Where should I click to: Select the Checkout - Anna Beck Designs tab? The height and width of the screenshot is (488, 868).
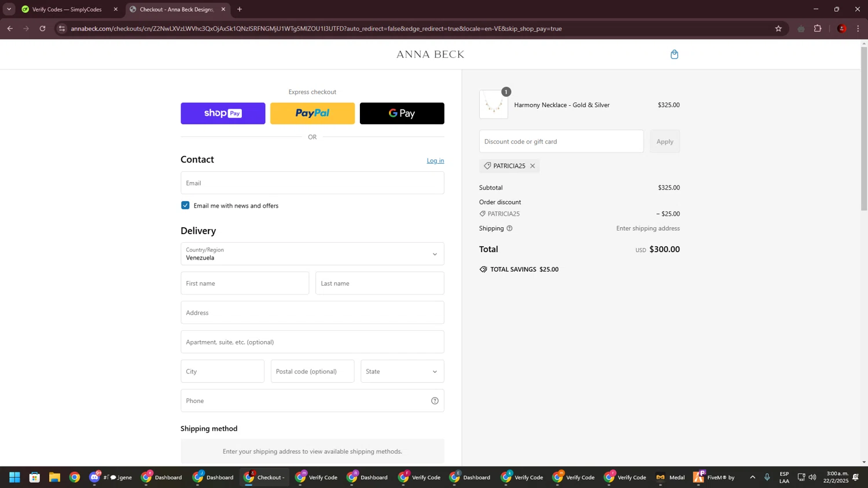click(x=176, y=9)
